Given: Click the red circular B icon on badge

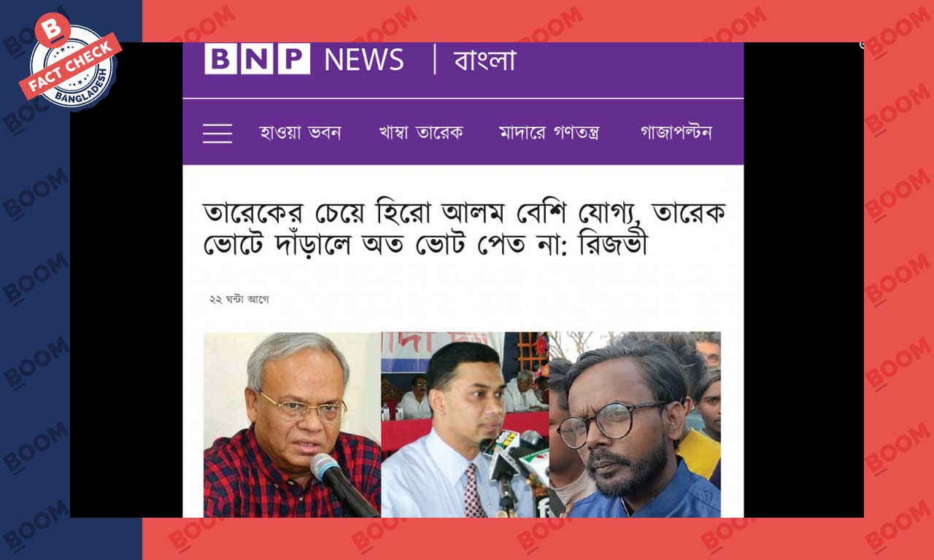Looking at the screenshot, I should [x=53, y=30].
